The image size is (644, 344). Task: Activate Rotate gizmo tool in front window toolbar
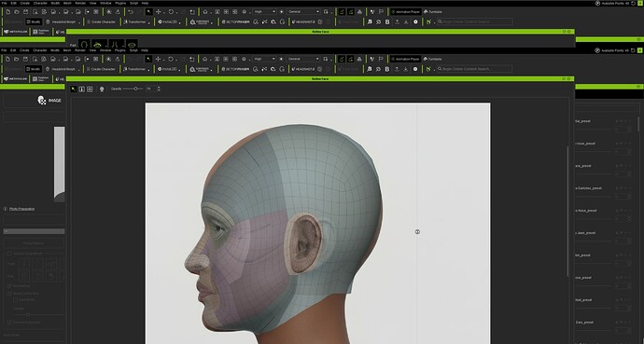(171, 59)
